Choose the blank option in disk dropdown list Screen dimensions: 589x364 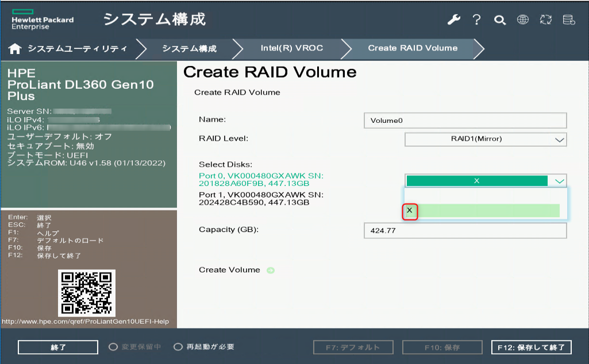tap(483, 196)
